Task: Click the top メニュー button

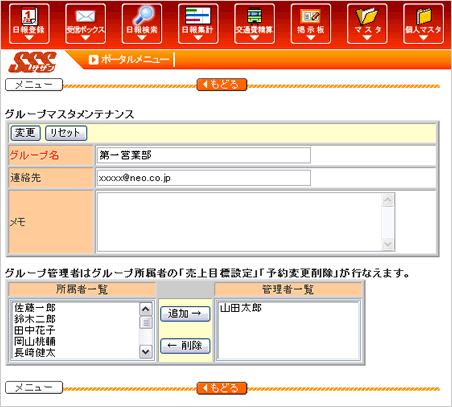Action: tap(34, 85)
